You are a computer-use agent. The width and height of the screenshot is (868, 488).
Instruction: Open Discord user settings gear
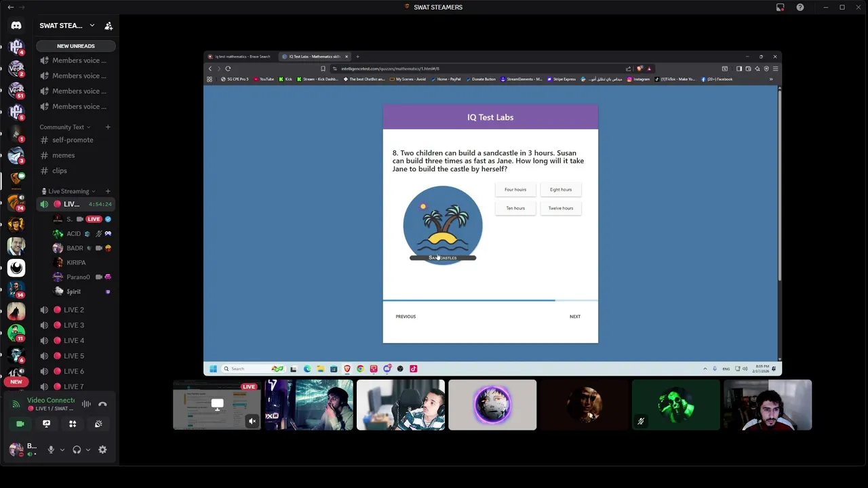click(x=102, y=449)
